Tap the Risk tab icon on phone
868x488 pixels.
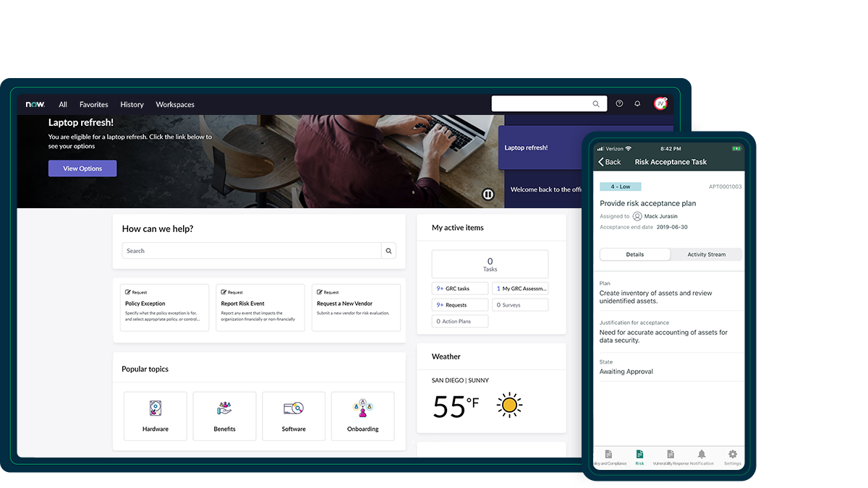639,454
